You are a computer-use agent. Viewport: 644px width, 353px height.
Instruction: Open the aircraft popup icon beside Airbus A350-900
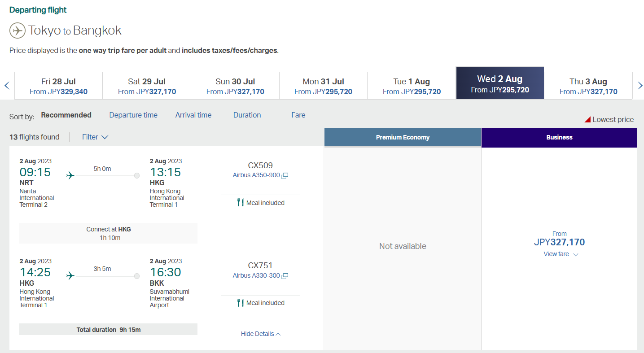[x=285, y=175]
